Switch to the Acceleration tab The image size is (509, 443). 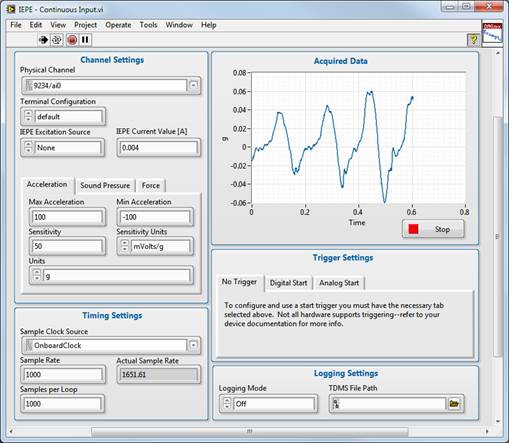click(x=47, y=184)
